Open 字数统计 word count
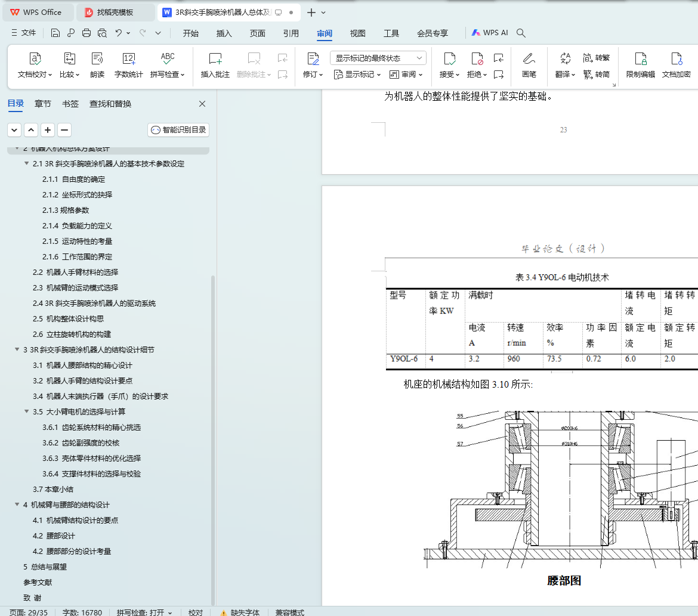Image resolution: width=698 pixels, height=616 pixels. click(129, 65)
